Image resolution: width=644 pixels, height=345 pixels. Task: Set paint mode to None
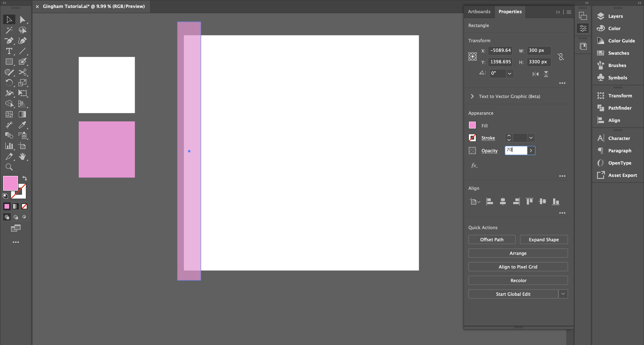coord(24,206)
